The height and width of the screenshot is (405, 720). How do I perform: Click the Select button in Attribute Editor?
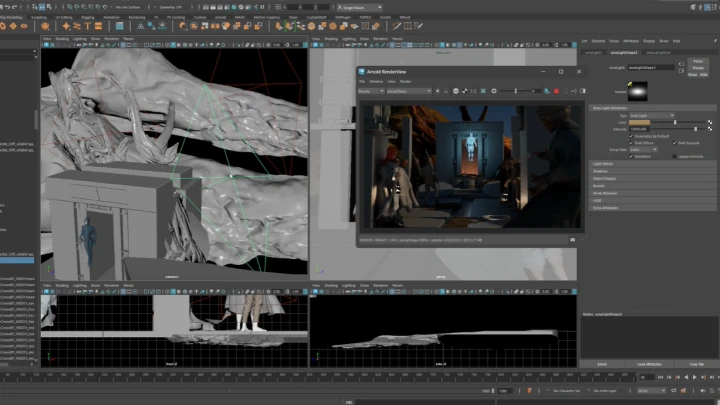click(602, 364)
